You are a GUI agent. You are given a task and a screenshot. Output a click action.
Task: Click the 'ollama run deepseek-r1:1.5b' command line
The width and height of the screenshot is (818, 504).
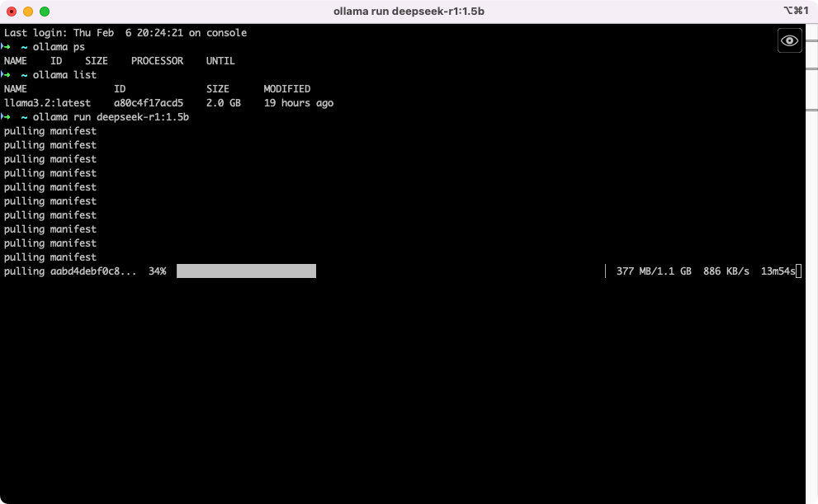(x=111, y=117)
